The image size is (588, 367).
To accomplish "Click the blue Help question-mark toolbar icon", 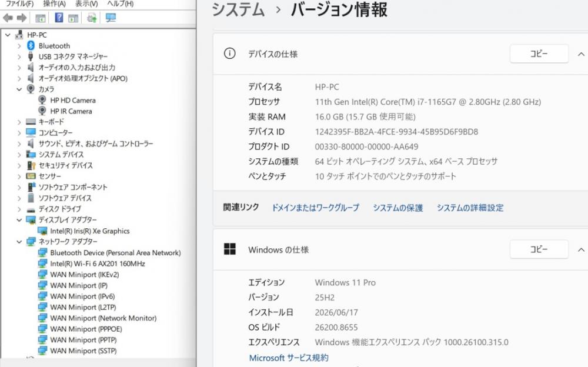I will 59,18.
